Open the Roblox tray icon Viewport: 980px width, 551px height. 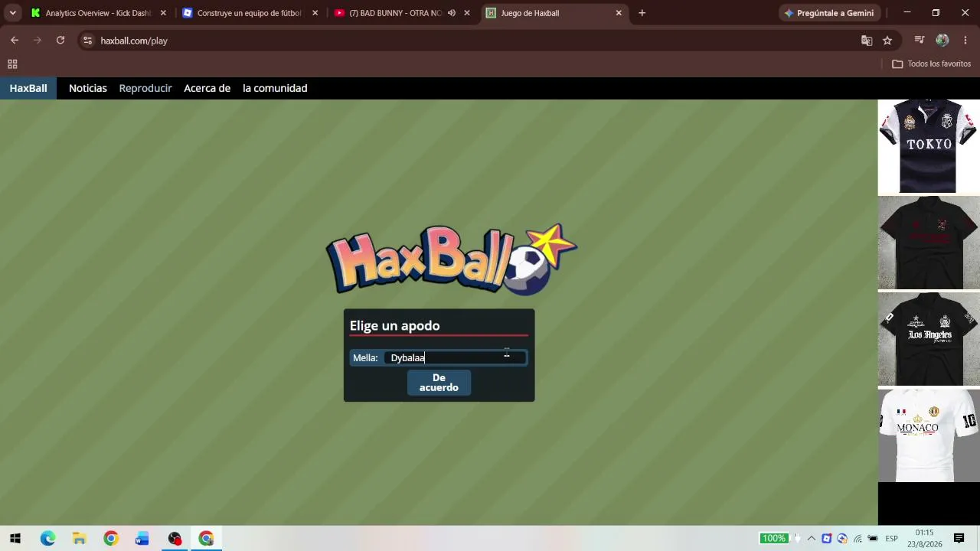point(827,539)
